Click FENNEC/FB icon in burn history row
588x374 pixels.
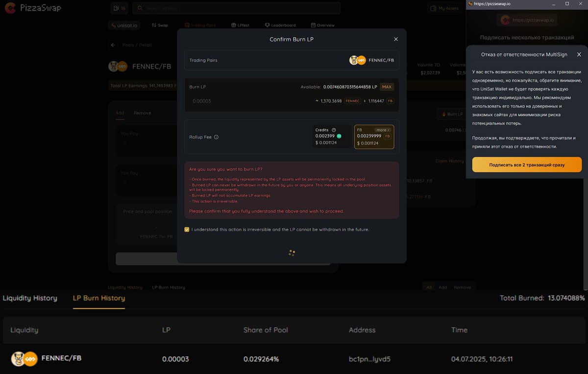click(x=24, y=359)
